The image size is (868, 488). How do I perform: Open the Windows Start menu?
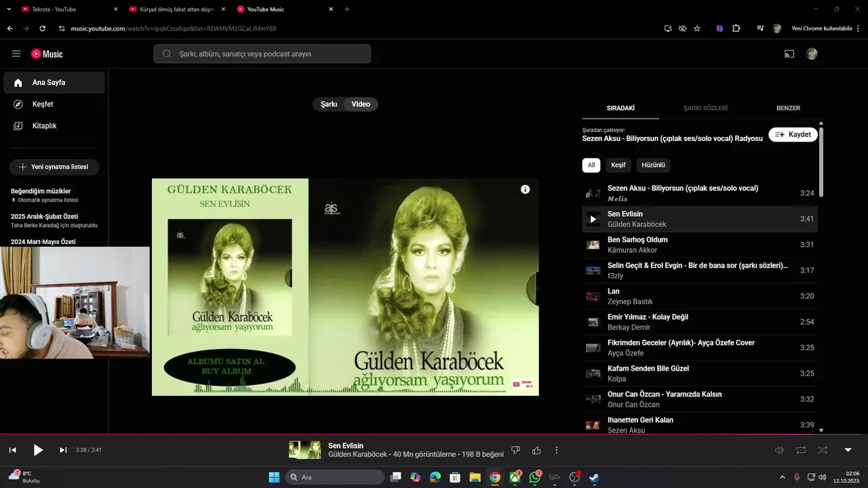pos(274,477)
